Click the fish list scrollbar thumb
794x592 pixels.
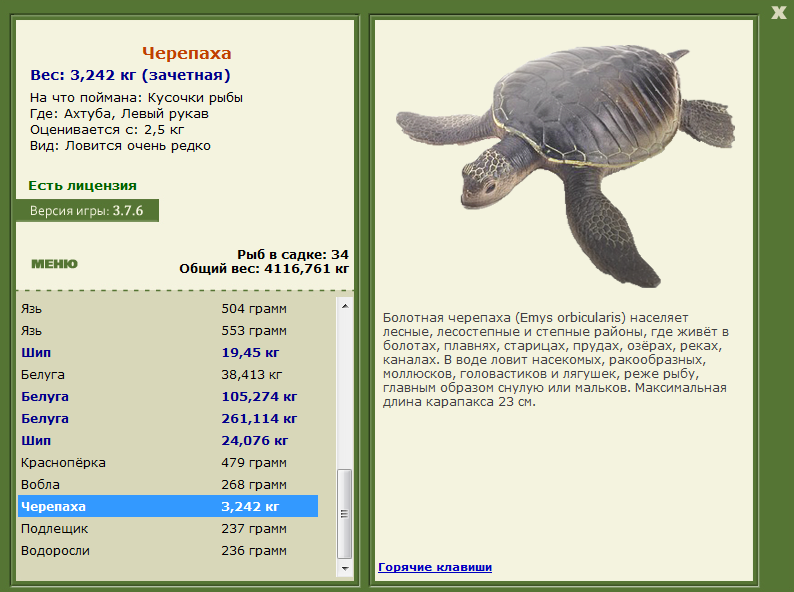click(x=345, y=514)
